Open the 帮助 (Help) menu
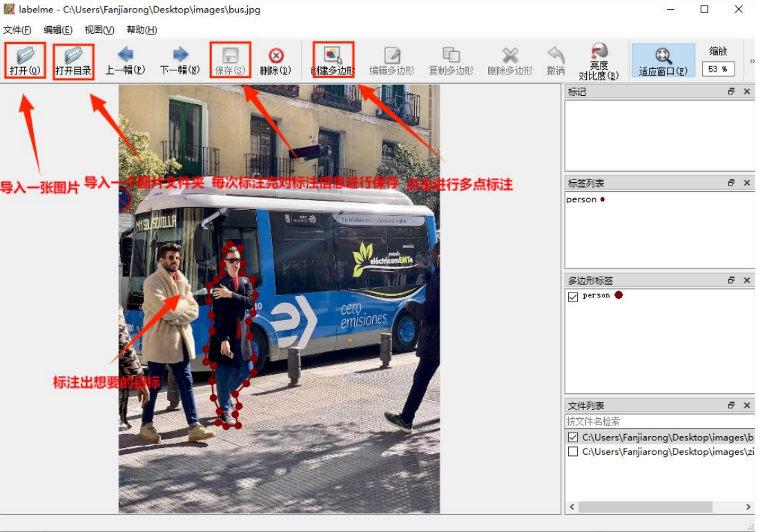Viewport: 758px width, 532px height. tap(142, 30)
